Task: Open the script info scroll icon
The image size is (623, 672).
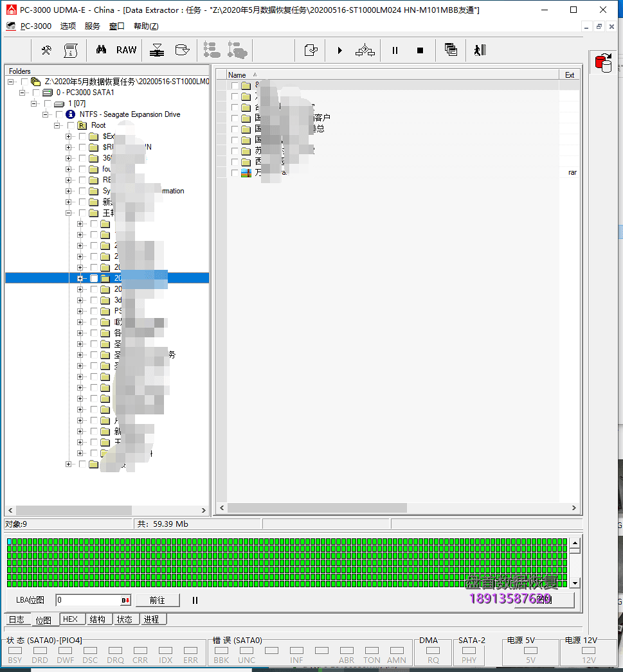Action: (x=71, y=50)
